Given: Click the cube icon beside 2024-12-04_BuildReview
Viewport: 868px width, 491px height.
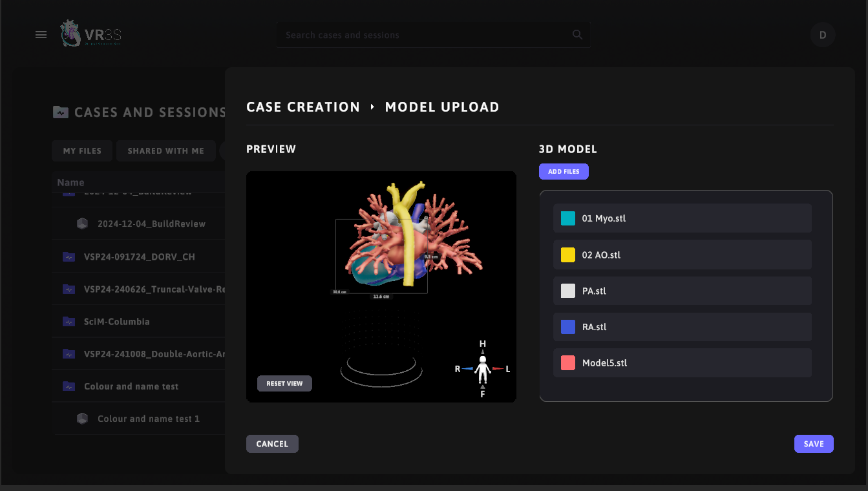Looking at the screenshot, I should (82, 224).
